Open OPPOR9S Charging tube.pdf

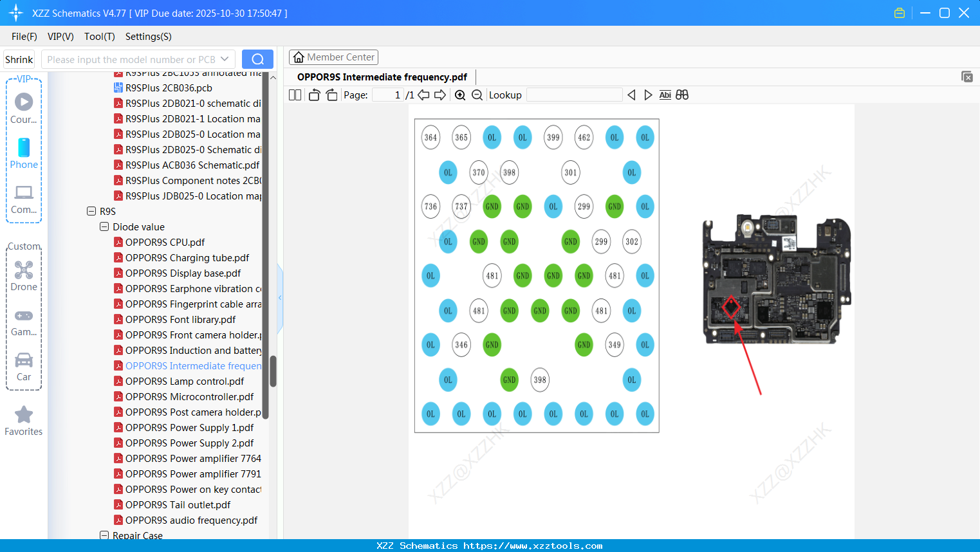click(187, 257)
